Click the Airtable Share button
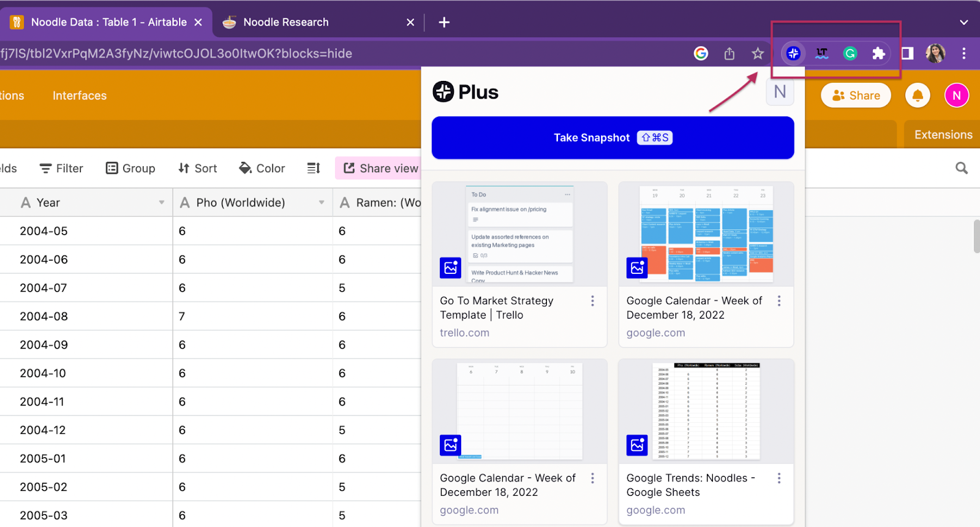 tap(856, 96)
